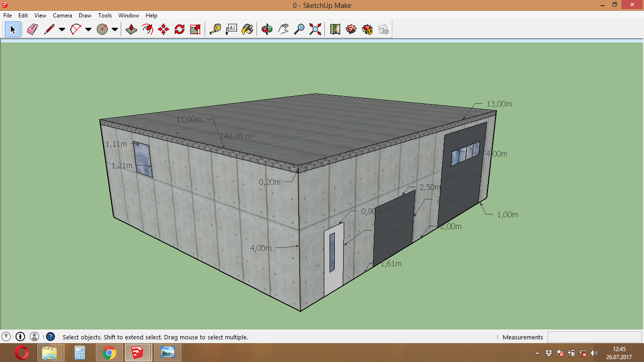
Task: Select the Paint Bucket tool
Action: point(247,30)
